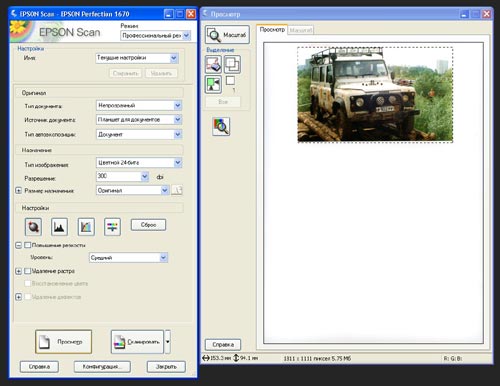
Task: Open the Разрешение resolution dropdown arrow
Action: 145,176
